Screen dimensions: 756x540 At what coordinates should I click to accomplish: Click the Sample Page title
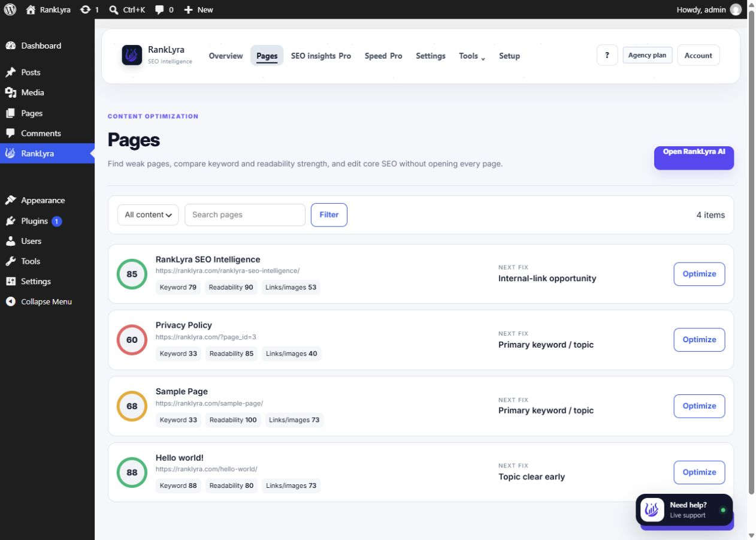click(182, 391)
